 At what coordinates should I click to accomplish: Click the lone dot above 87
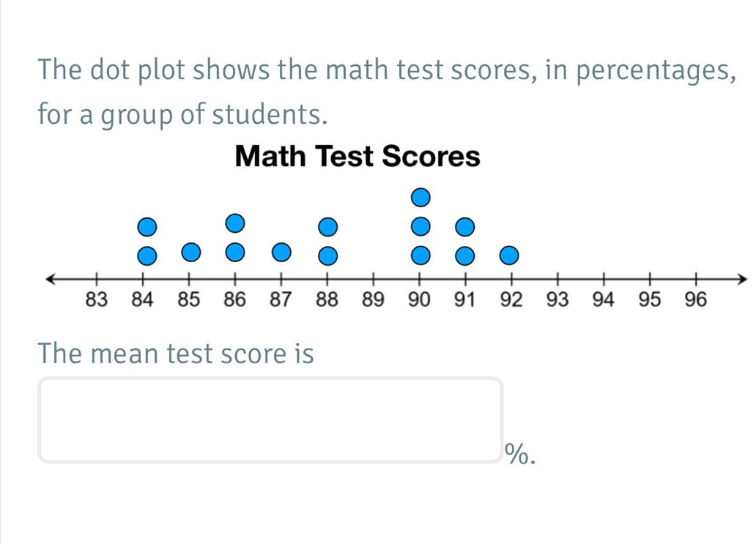280,253
